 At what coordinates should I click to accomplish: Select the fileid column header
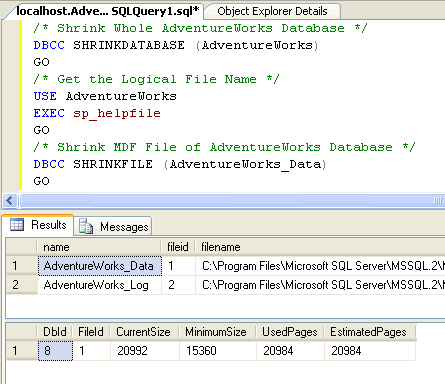[178, 247]
